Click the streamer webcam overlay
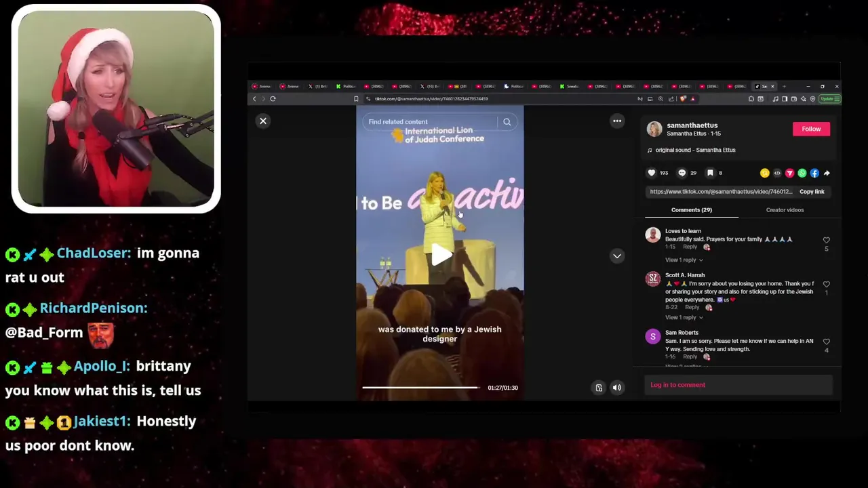 pyautogui.click(x=116, y=108)
